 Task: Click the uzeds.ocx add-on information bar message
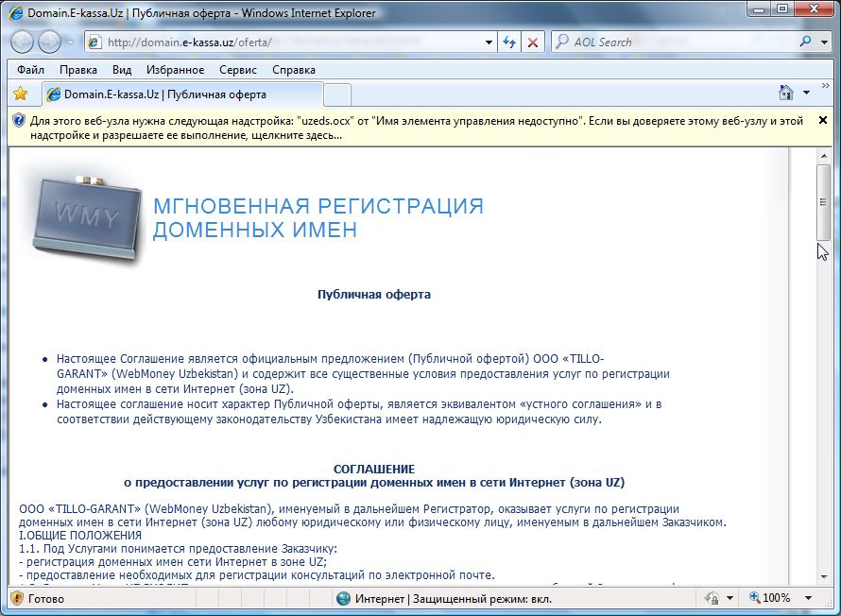tap(416, 128)
